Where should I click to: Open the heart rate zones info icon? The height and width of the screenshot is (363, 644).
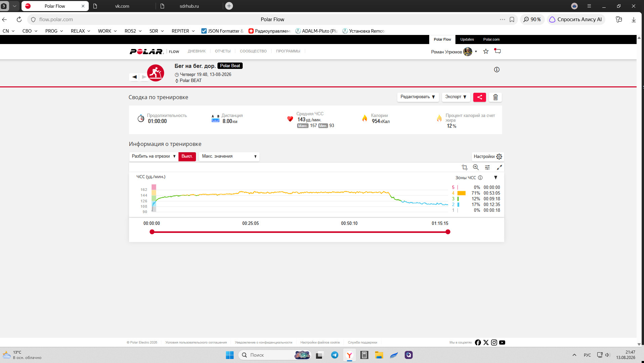(x=480, y=178)
